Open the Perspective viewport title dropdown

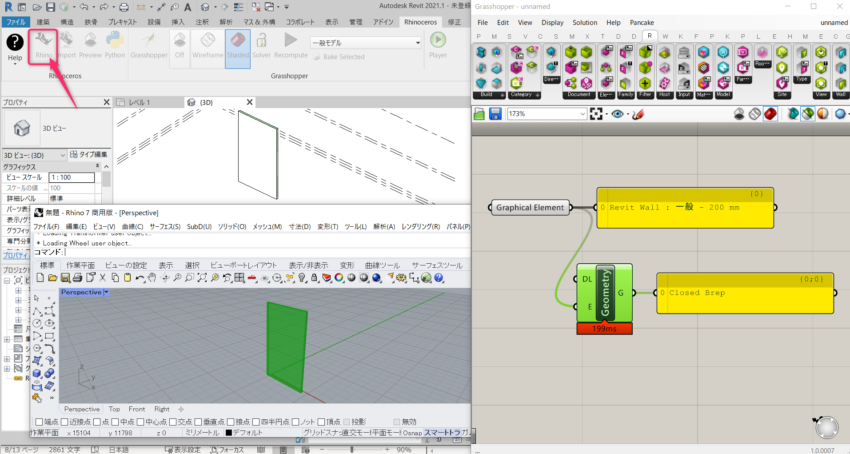click(107, 292)
